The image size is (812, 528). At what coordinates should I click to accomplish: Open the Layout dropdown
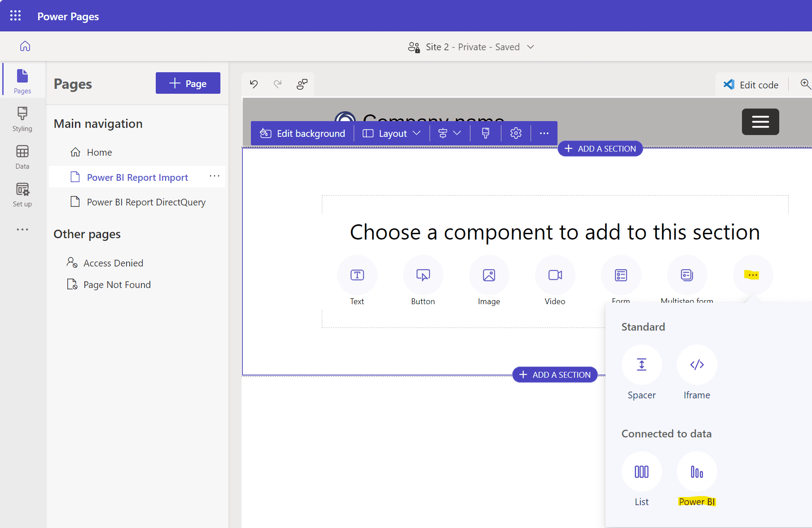[x=391, y=133]
